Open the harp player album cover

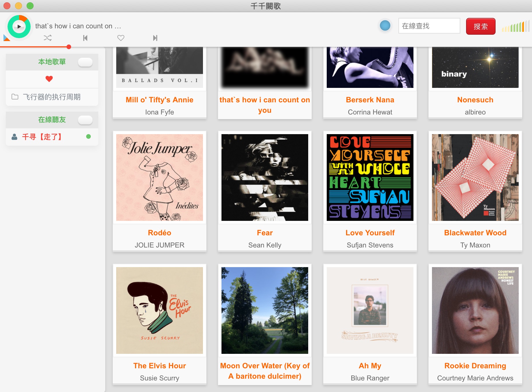[x=370, y=67]
